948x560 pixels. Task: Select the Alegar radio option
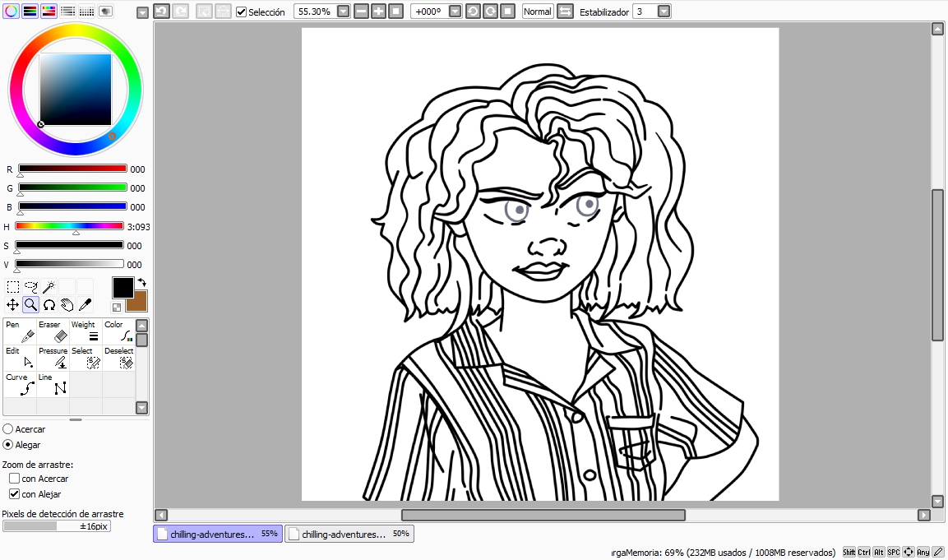(x=8, y=445)
